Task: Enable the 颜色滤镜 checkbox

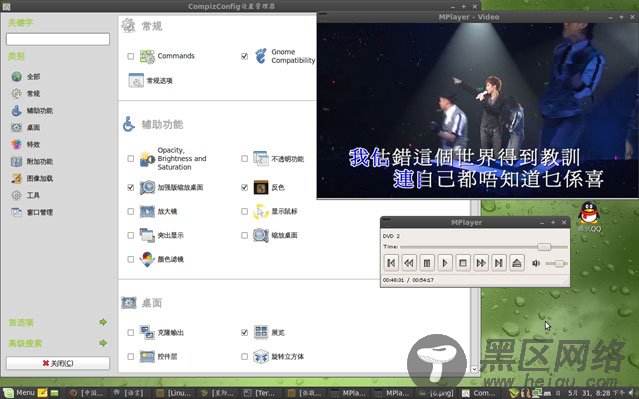Action: 130,259
